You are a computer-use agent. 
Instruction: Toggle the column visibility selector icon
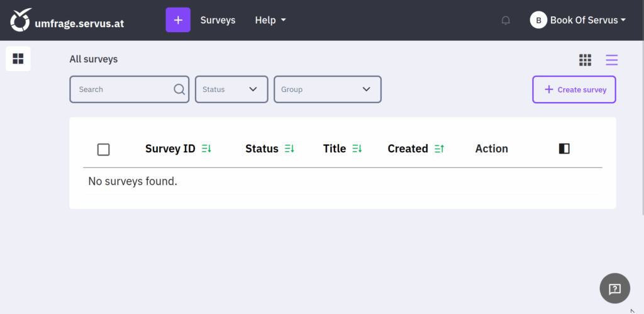564,149
